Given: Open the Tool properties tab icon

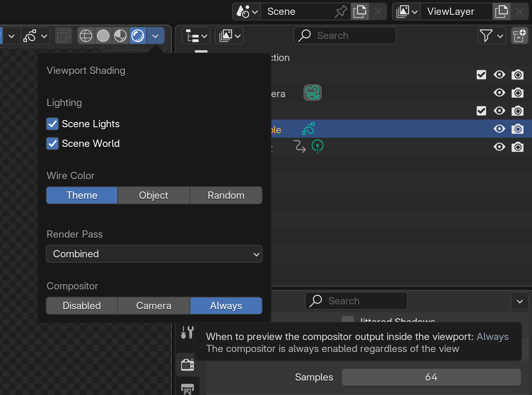Looking at the screenshot, I should click(x=188, y=332).
